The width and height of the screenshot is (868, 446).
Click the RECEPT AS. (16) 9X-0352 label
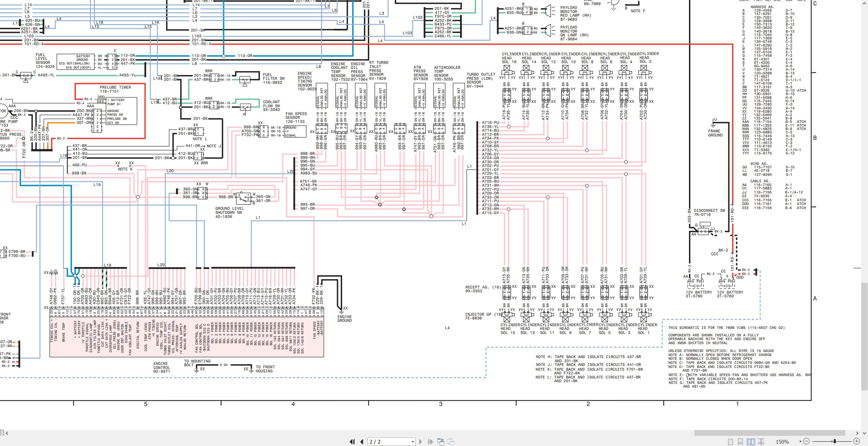[483, 289]
